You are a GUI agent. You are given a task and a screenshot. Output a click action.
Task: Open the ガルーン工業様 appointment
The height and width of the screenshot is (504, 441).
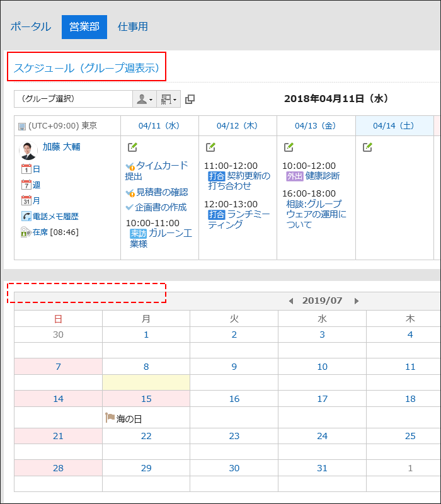click(161, 239)
